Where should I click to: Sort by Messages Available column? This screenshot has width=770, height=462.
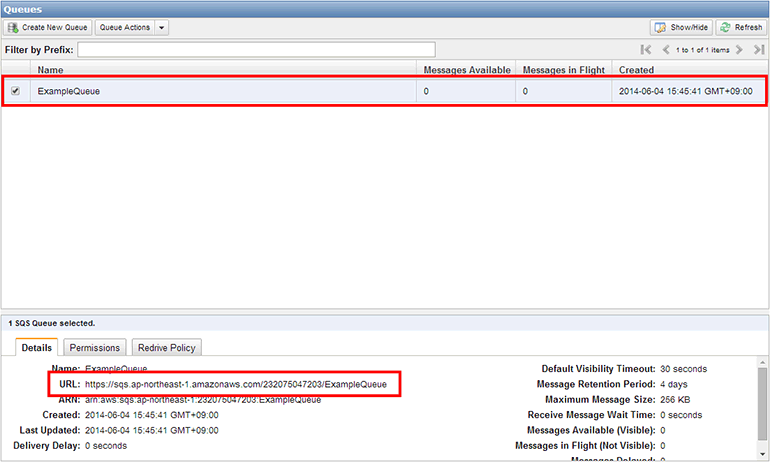pyautogui.click(x=467, y=70)
